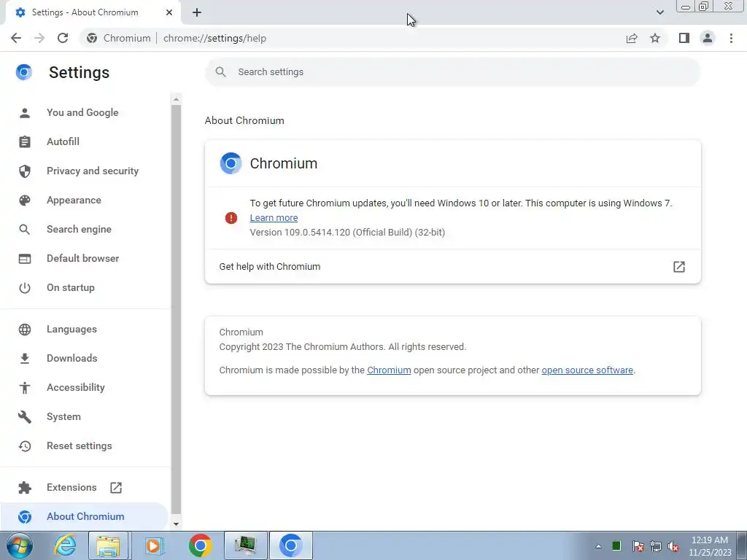This screenshot has width=747, height=560.
Task: Open the profile avatar icon
Action: pyautogui.click(x=708, y=38)
